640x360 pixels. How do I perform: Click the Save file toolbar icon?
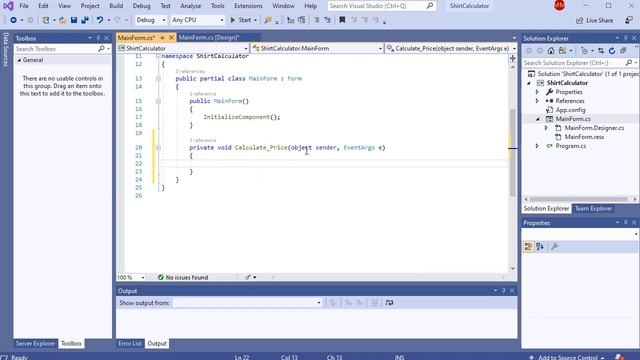(74, 20)
